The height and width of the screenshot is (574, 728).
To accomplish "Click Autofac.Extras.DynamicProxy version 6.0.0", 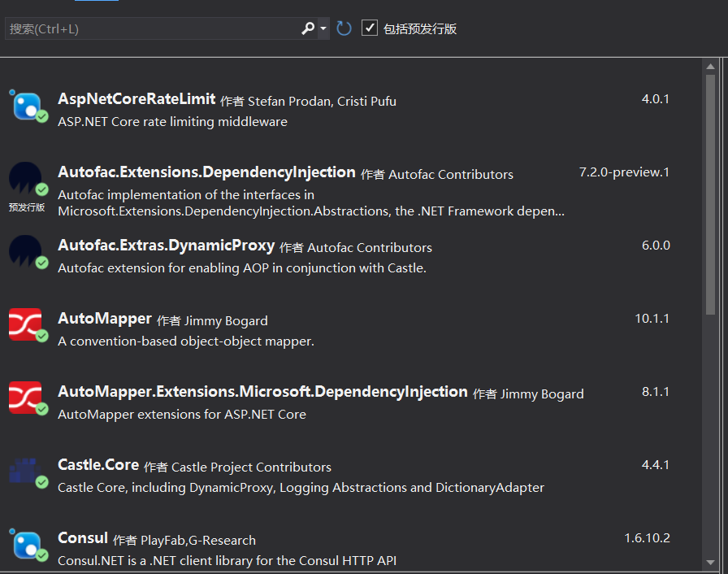I will [656, 246].
